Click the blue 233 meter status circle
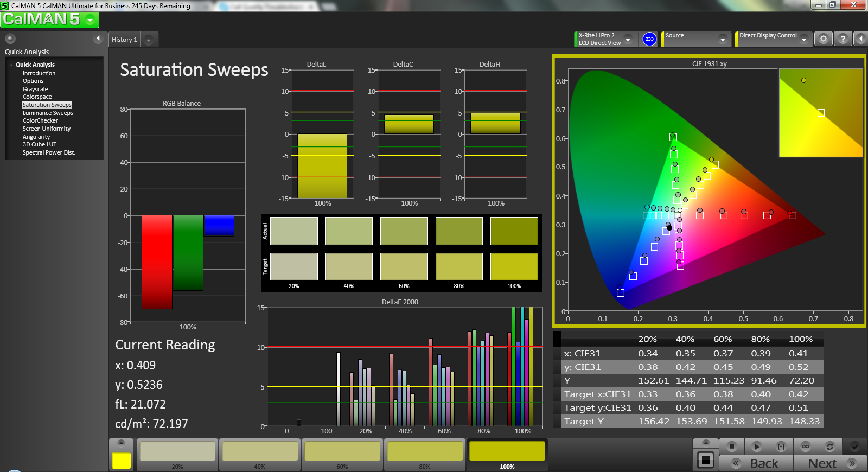This screenshot has width=868, height=472. click(649, 39)
